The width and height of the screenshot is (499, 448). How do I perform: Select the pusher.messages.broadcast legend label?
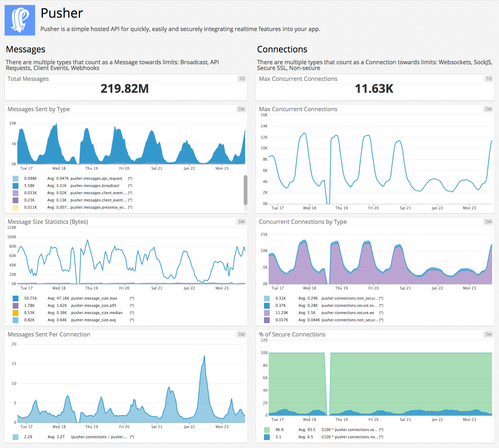coord(95,186)
